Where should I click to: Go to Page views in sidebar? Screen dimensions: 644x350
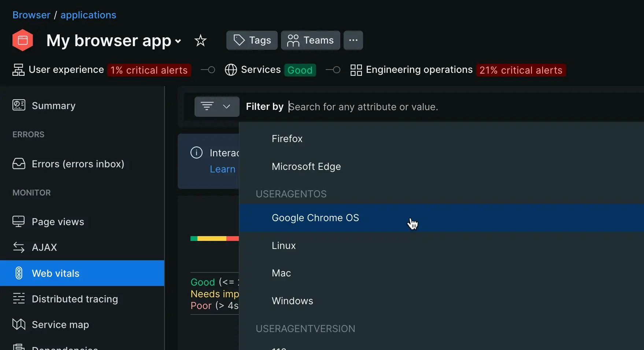pos(58,222)
